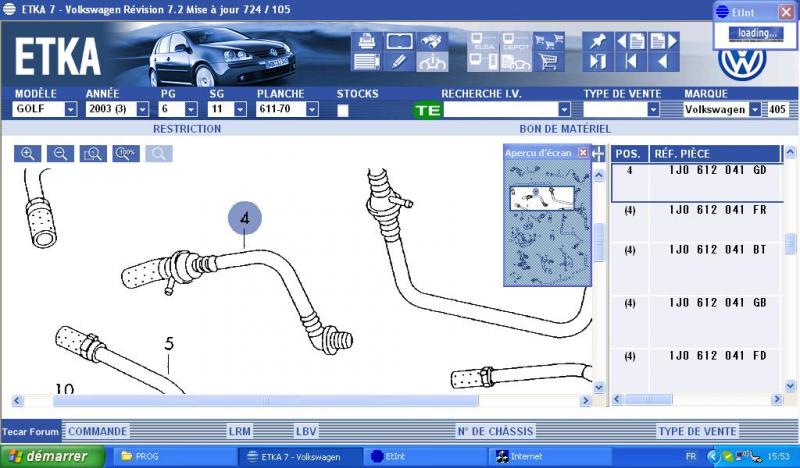Click the exit door icon
This screenshot has width=800, height=468.
[597, 62]
